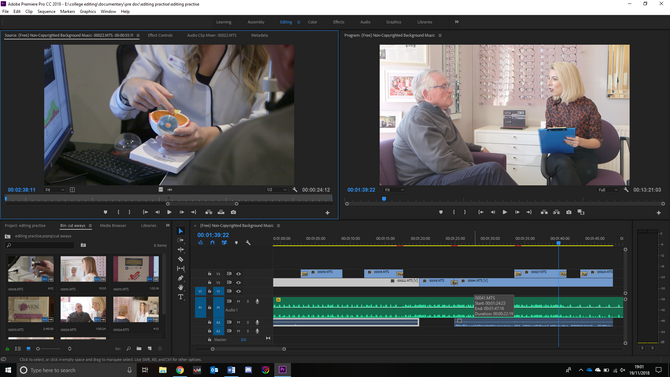Image resolution: width=670 pixels, height=377 pixels.
Task: Open timeline display settings wrench
Action: click(x=248, y=243)
